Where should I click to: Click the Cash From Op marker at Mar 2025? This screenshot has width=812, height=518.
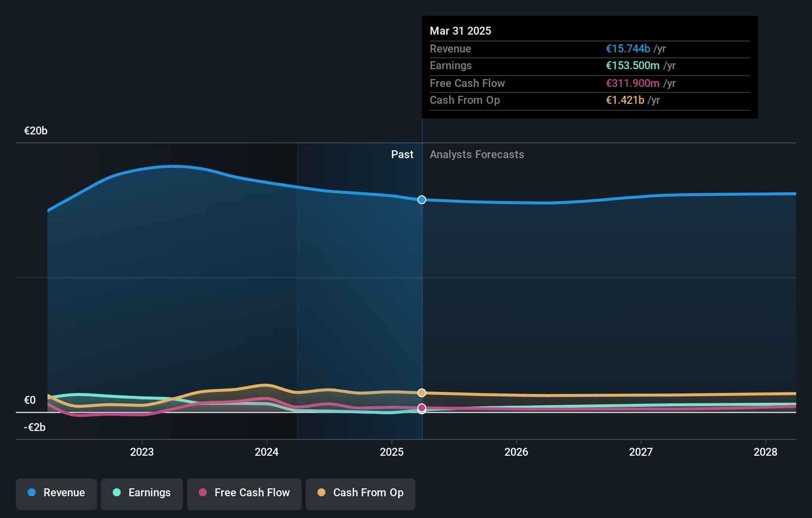tap(422, 392)
